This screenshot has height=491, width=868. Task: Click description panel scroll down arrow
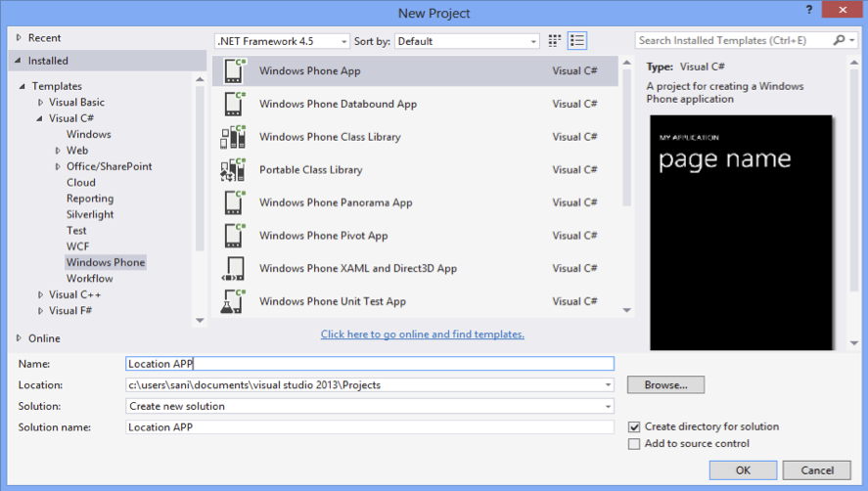(854, 343)
